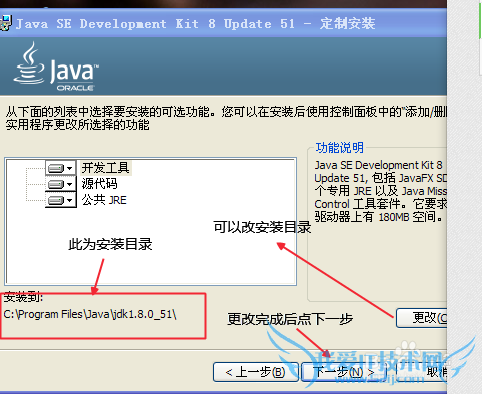Continue with the 下一步(N) button
482x394 pixels.
pos(344,372)
